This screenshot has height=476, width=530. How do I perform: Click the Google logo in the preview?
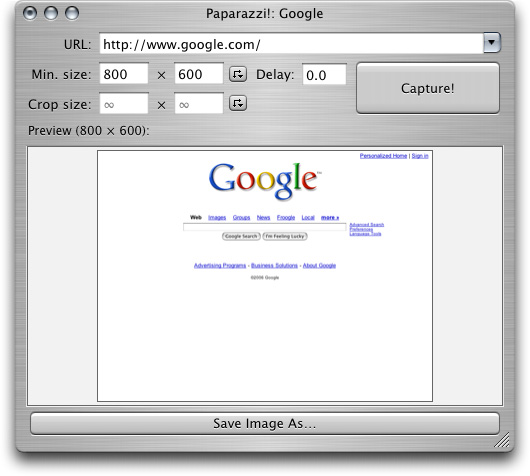click(265, 181)
